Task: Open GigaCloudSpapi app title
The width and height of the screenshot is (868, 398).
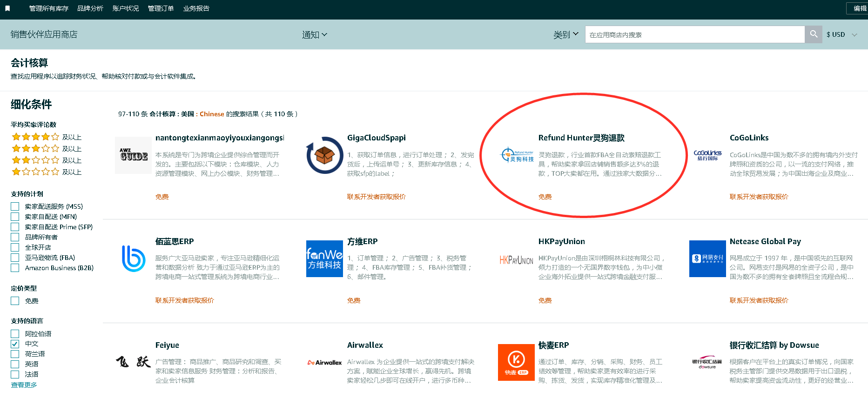Action: (x=377, y=138)
